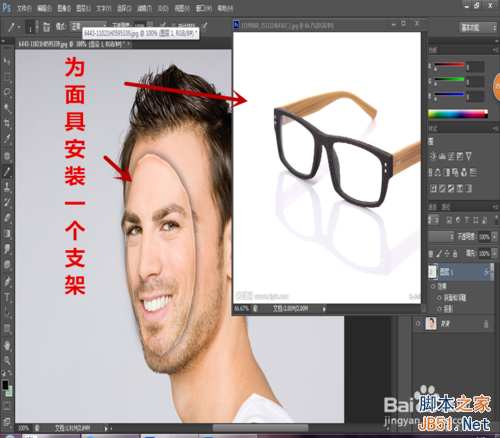Screen dimensions: 500x438
Task: Click the foreground color swatch
Action: click(x=5, y=385)
